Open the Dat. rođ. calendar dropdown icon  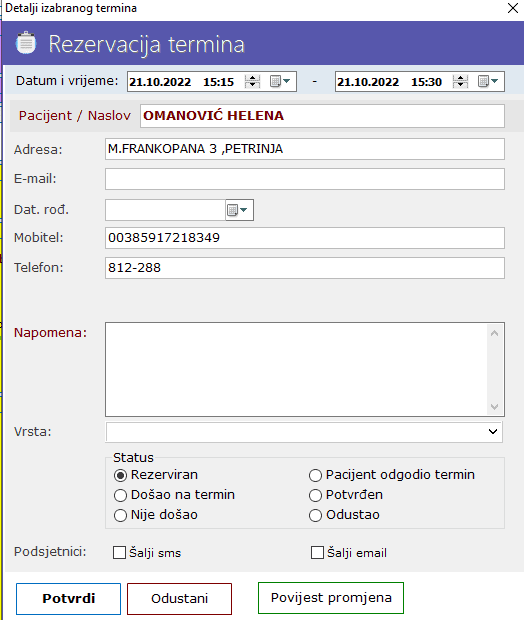238,210
